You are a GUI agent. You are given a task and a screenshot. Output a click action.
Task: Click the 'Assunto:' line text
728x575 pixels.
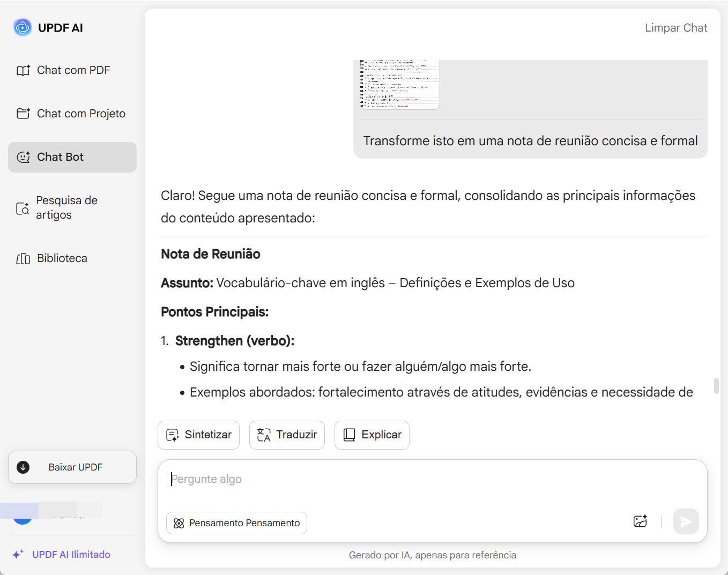click(368, 283)
